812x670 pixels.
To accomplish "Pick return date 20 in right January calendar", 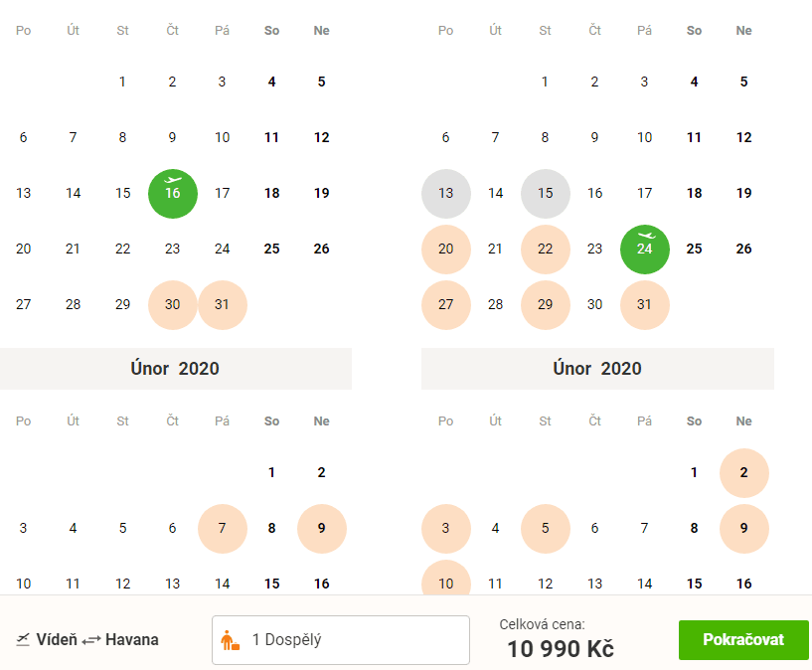I will [446, 250].
